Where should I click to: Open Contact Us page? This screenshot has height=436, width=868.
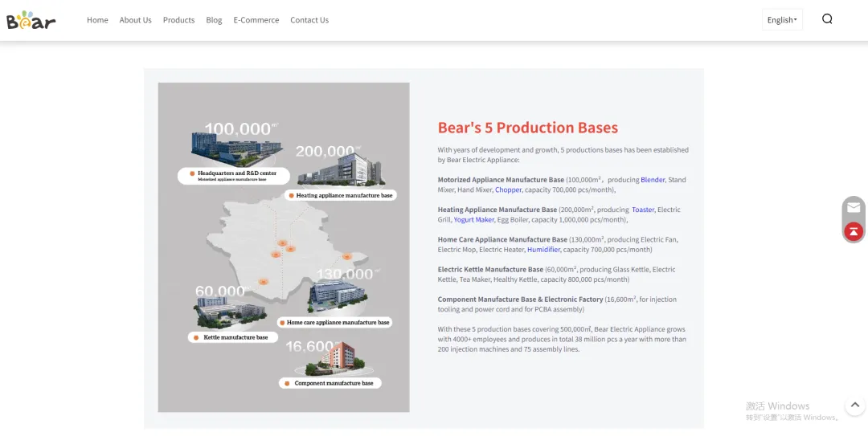coord(309,20)
